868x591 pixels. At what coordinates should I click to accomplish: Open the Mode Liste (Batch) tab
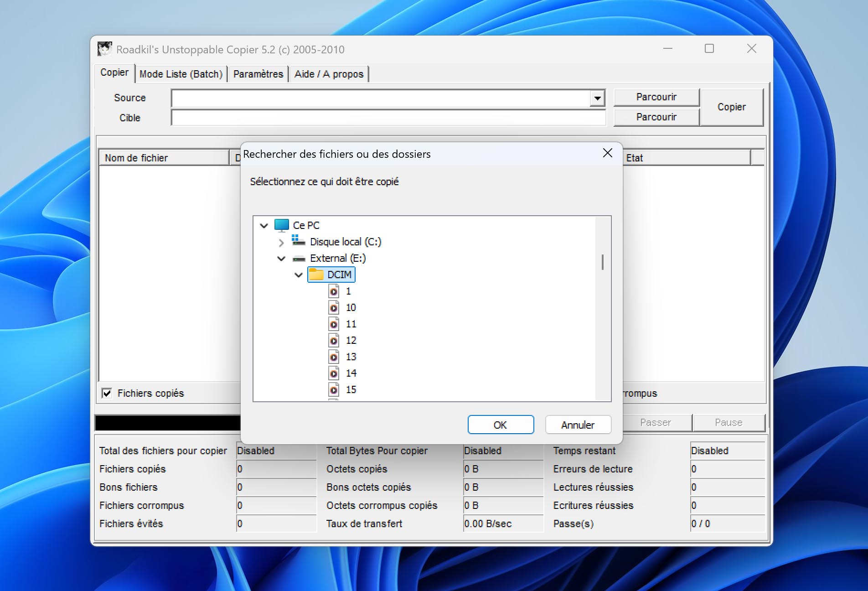coord(181,74)
